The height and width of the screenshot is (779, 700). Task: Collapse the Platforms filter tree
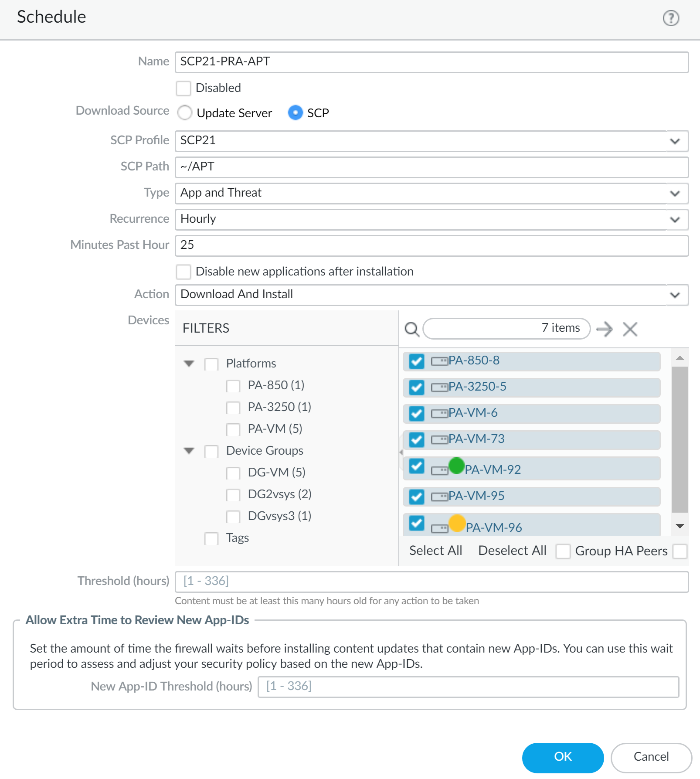click(189, 364)
